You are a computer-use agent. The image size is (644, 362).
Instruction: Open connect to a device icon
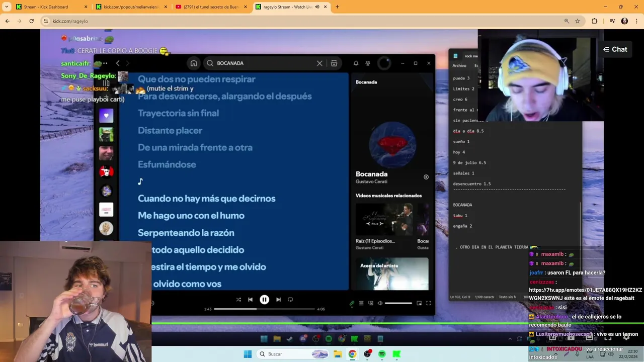(x=371, y=303)
